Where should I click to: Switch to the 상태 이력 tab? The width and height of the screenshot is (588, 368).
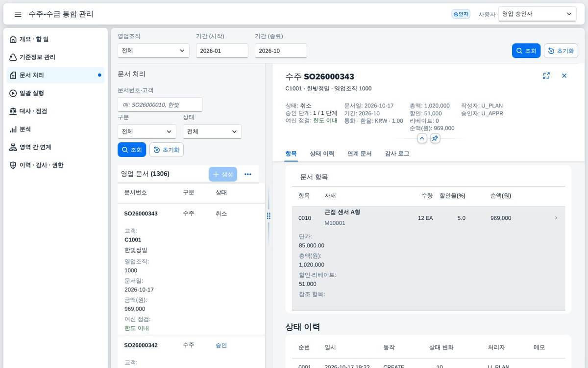click(x=322, y=154)
